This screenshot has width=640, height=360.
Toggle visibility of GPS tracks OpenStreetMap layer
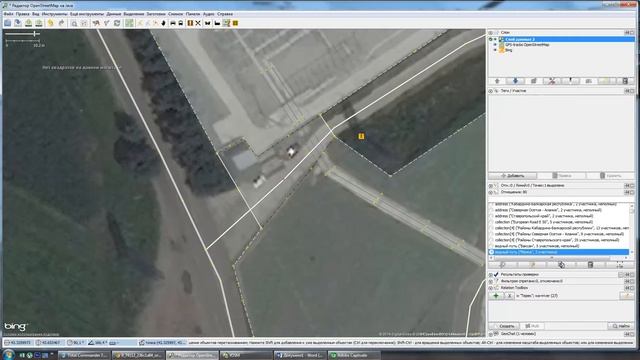click(496, 44)
